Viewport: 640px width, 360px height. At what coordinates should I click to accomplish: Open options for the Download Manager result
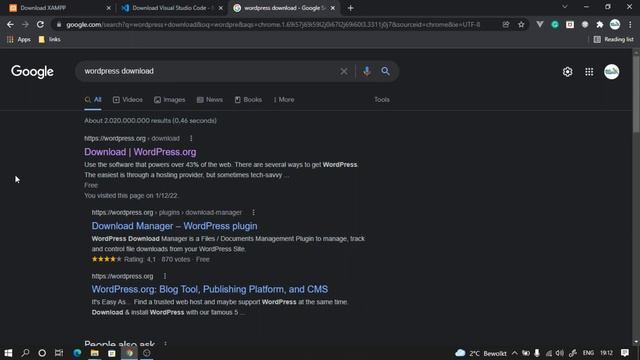pos(253,212)
